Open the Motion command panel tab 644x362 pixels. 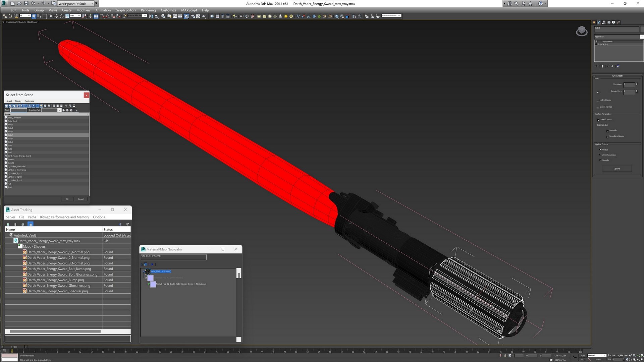tap(609, 22)
